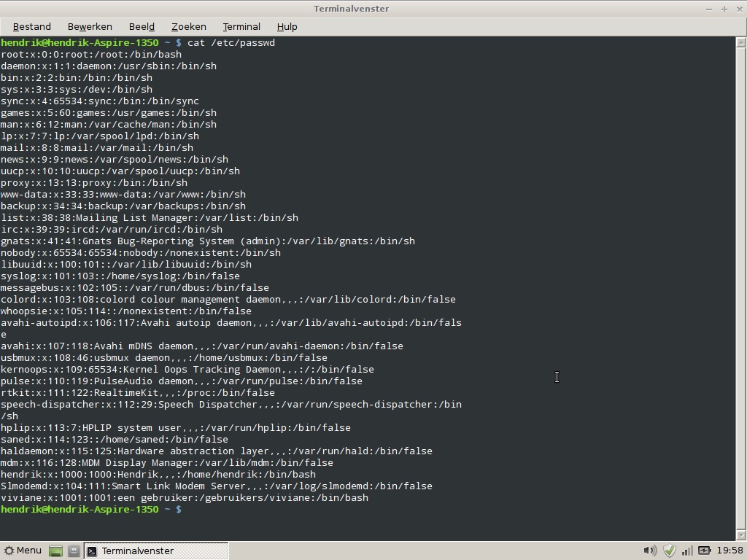Click the network signal tray icon
This screenshot has height=560, width=747.
pos(687,551)
